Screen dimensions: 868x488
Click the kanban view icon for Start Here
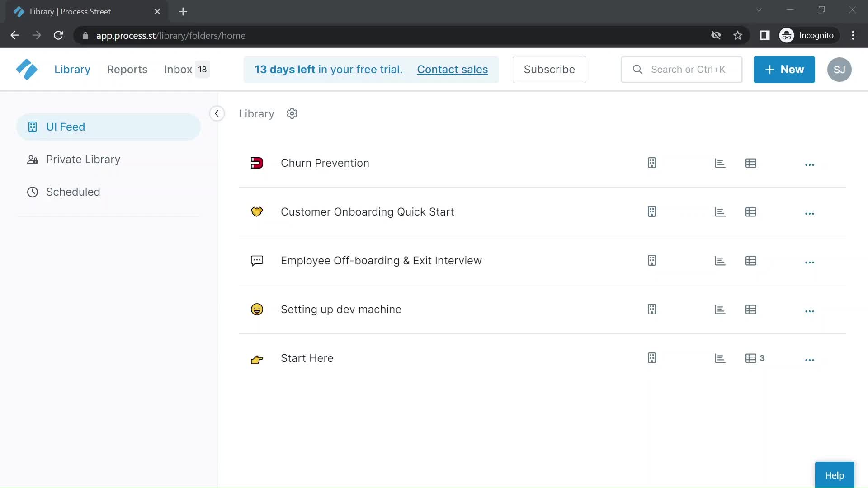point(651,358)
